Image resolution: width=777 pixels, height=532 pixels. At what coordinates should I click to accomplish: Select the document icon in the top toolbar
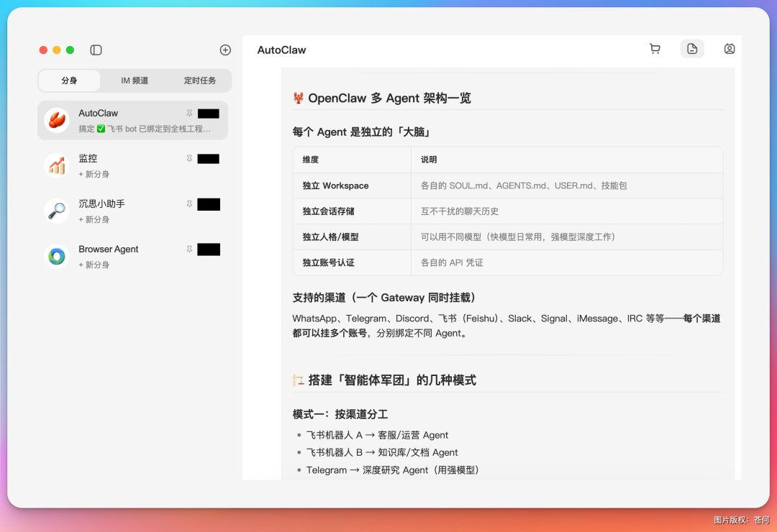tap(692, 48)
